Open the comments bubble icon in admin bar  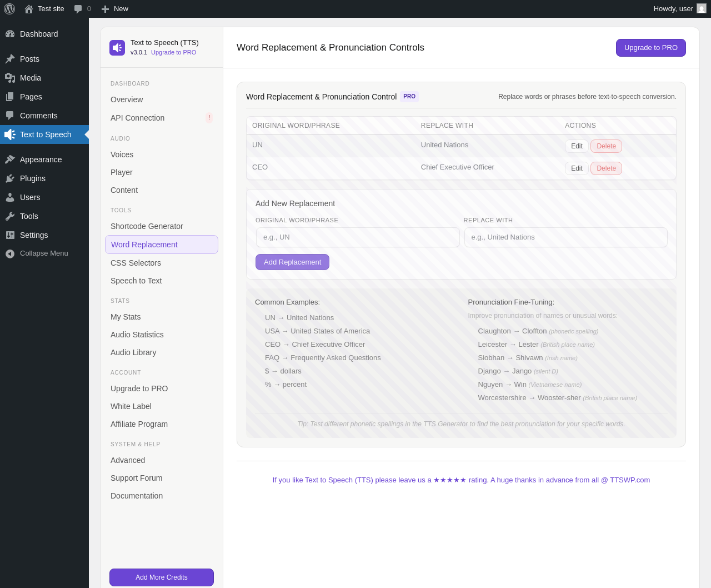pos(78,9)
